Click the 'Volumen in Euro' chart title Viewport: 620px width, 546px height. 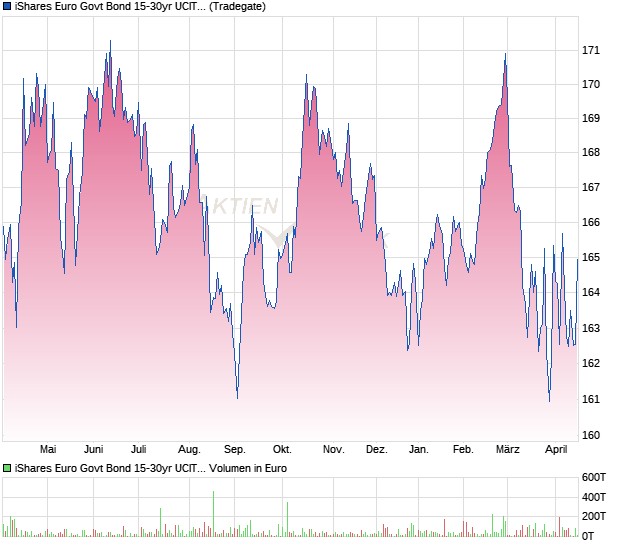pos(248,468)
